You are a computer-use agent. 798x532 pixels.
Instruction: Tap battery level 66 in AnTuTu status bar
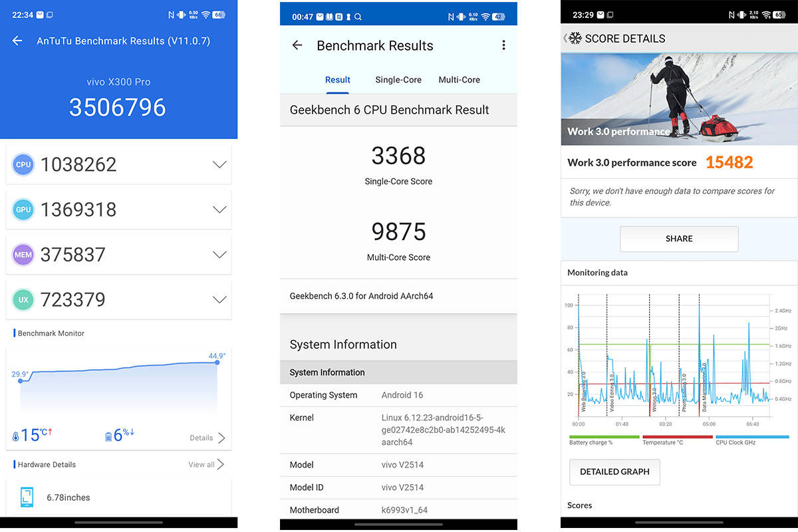[219, 14]
